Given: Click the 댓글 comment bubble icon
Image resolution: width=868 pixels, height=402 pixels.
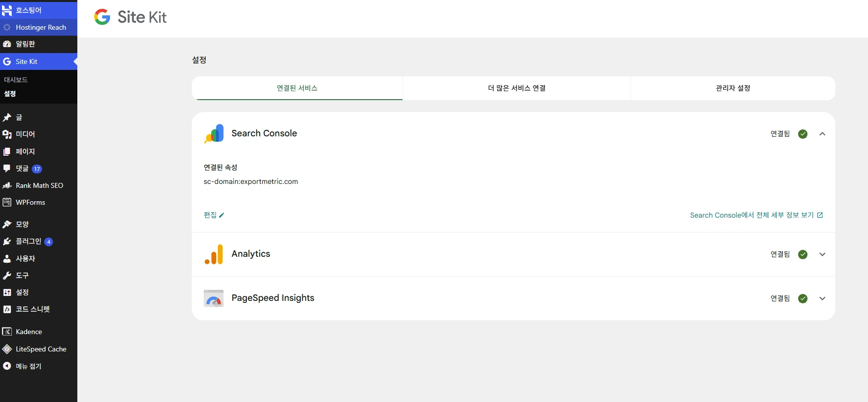Looking at the screenshot, I should tap(7, 169).
